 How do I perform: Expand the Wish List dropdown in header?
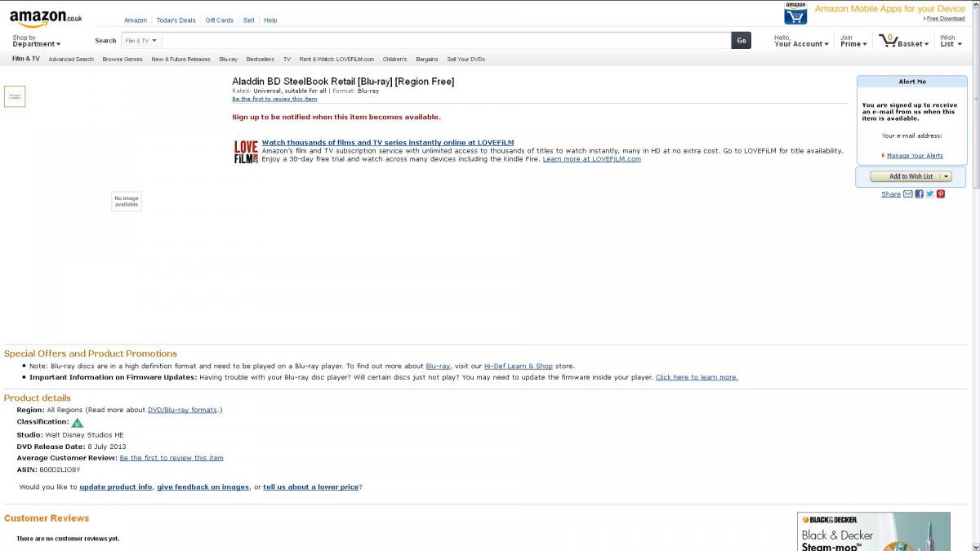click(951, 41)
